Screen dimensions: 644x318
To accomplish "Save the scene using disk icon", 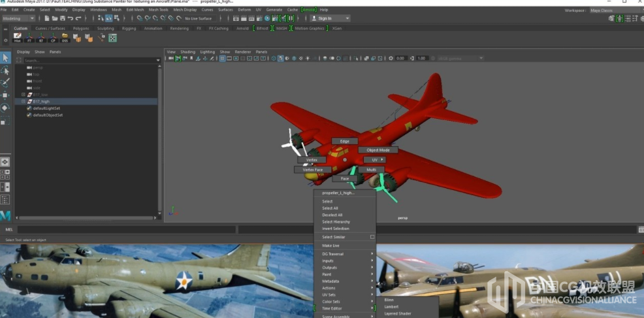I will pos(63,18).
